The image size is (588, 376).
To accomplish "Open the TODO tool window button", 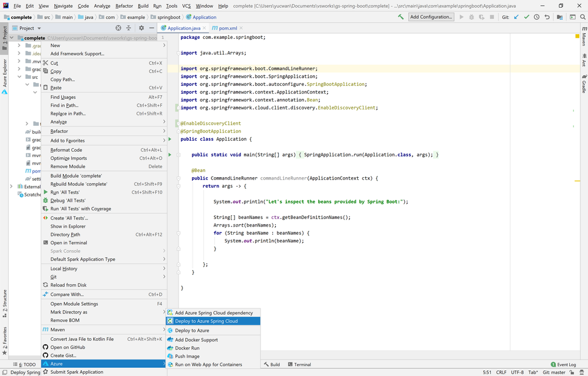I will (25, 364).
